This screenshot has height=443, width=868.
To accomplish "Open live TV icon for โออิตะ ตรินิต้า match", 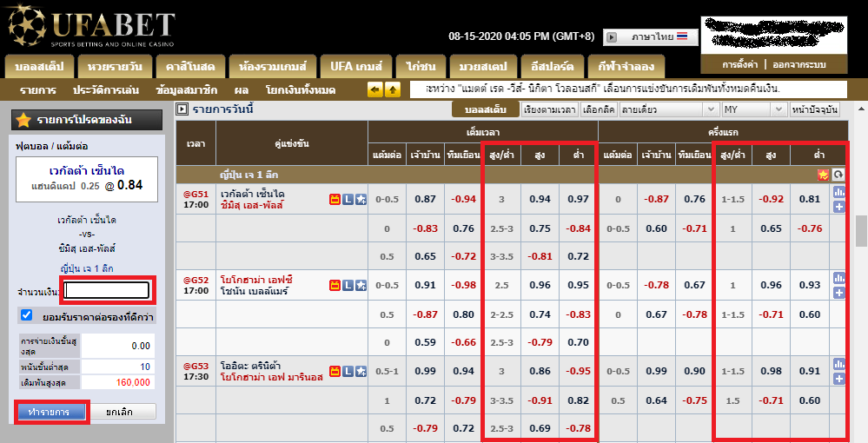I will click(x=335, y=371).
